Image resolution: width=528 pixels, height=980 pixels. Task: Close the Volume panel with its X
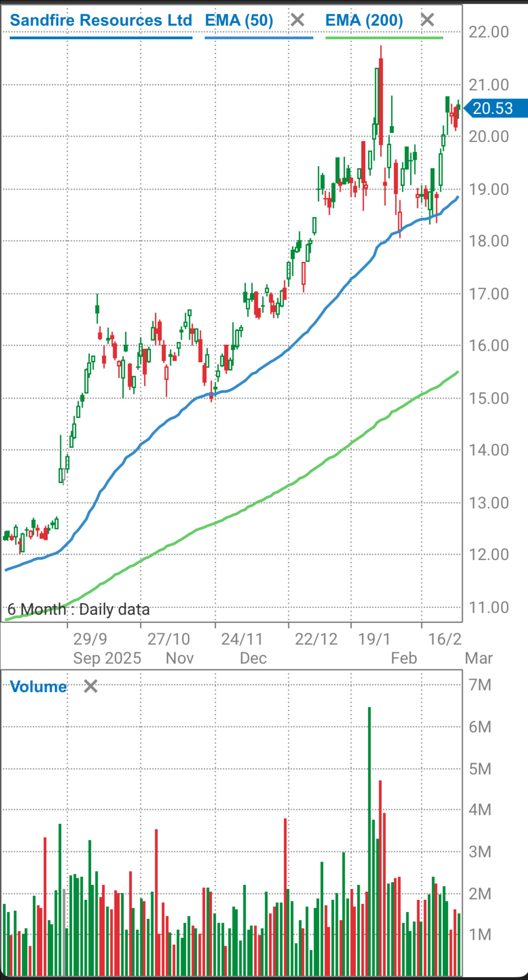click(91, 686)
